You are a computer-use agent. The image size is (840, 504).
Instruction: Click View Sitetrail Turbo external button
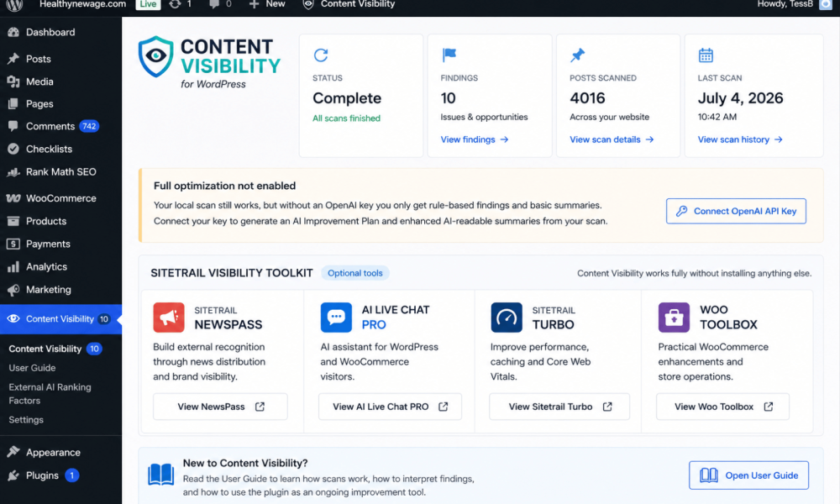pos(559,407)
